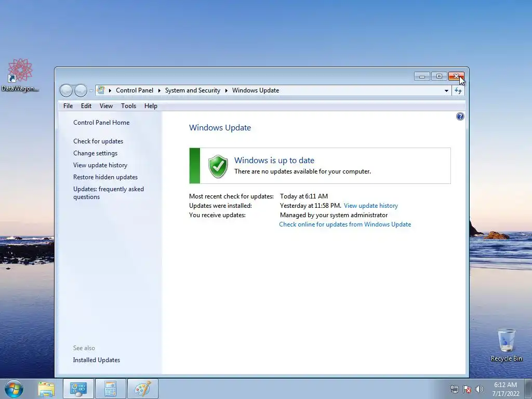Open the Windows Start button
532x399 pixels.
[x=14, y=389]
